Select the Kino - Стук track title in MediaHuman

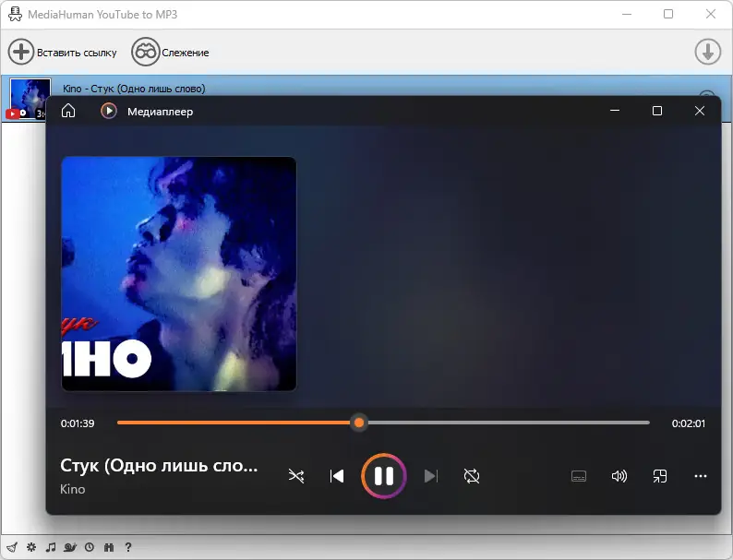point(134,89)
